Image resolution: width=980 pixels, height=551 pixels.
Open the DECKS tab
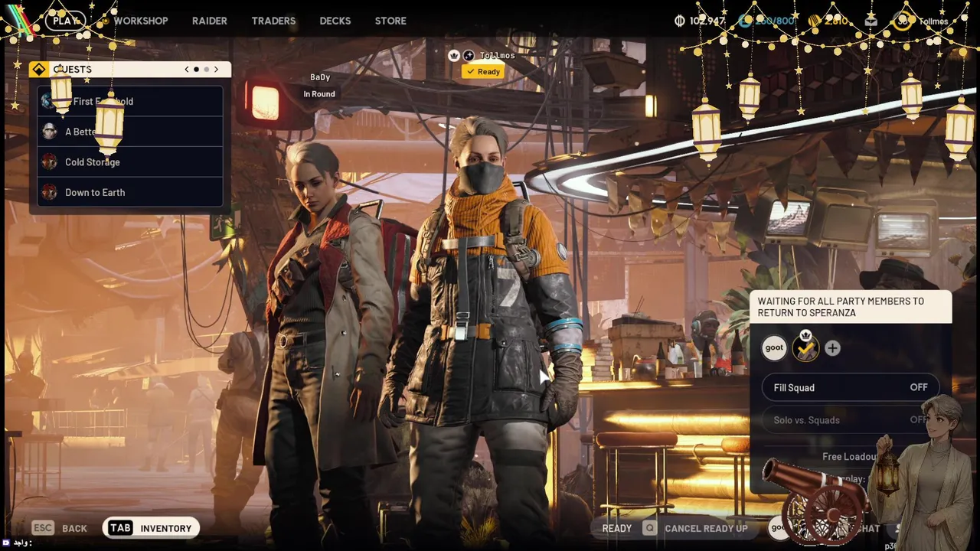pos(335,21)
